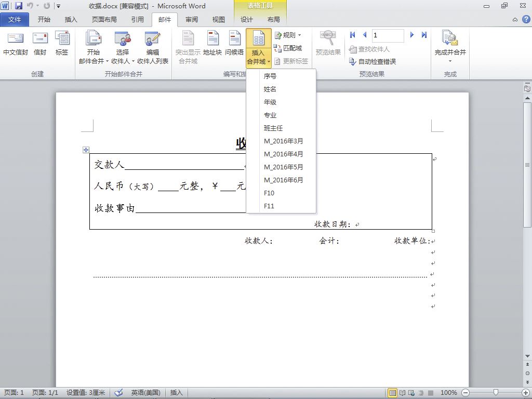Select Draft view button
The width and height of the screenshot is (532, 399).
coord(431,393)
